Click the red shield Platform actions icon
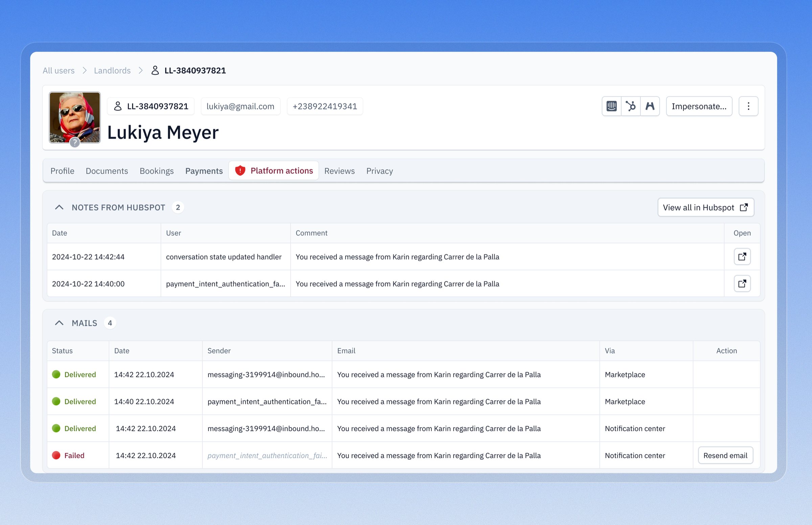The height and width of the screenshot is (525, 812). 240,171
